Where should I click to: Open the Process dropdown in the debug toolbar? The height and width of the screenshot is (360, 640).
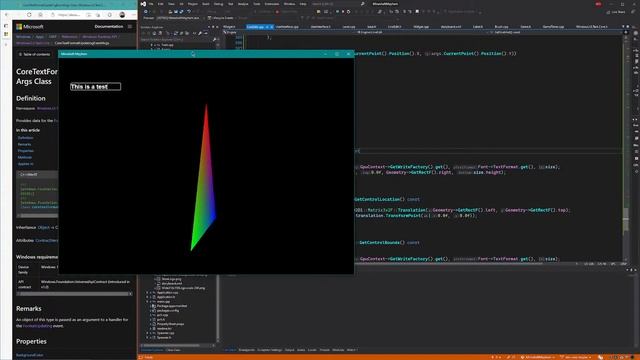click(x=179, y=18)
